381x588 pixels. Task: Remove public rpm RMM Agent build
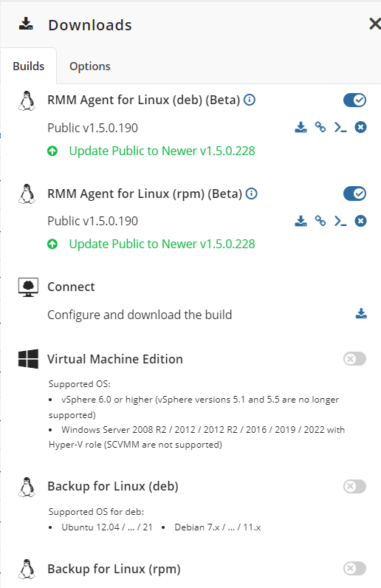pyautogui.click(x=361, y=221)
